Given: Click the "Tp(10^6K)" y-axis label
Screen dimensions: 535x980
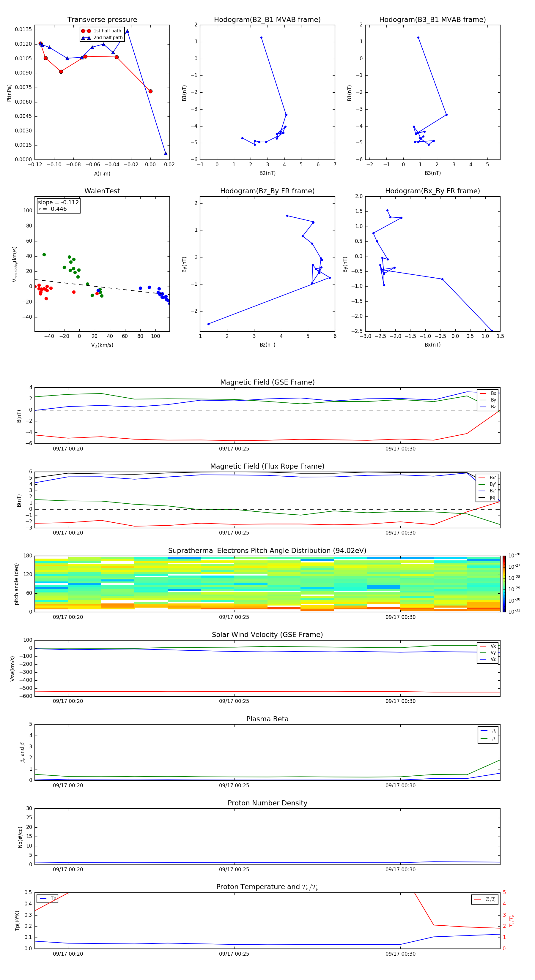Looking at the screenshot, I should click(17, 921).
